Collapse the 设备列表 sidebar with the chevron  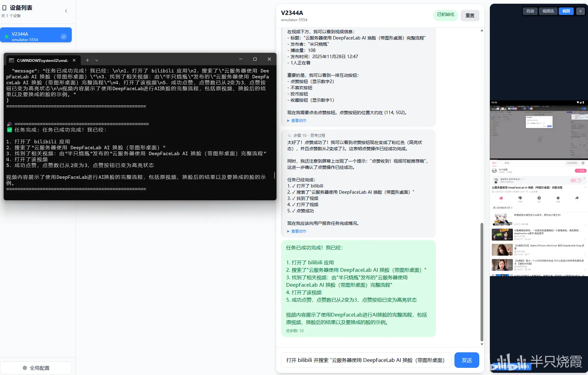click(66, 11)
